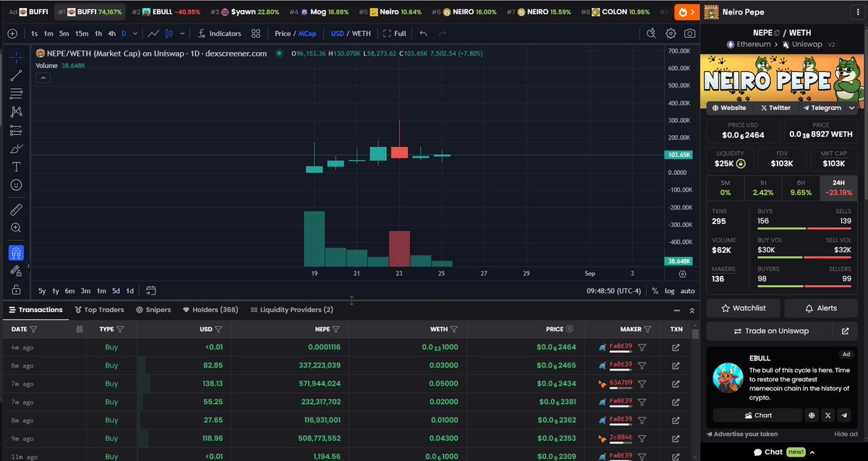Open chart in Full screen
The width and height of the screenshot is (868, 461).
(395, 33)
